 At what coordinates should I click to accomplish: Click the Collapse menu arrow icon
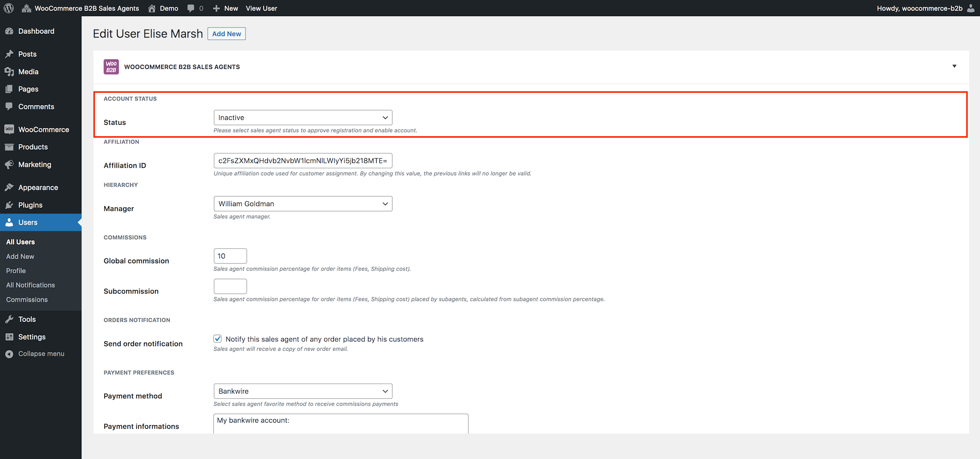point(9,354)
